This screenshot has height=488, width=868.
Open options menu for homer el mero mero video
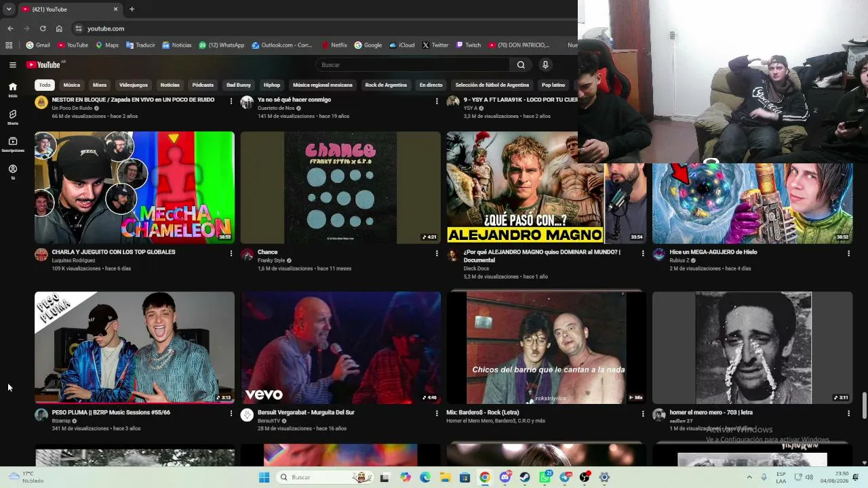click(848, 413)
